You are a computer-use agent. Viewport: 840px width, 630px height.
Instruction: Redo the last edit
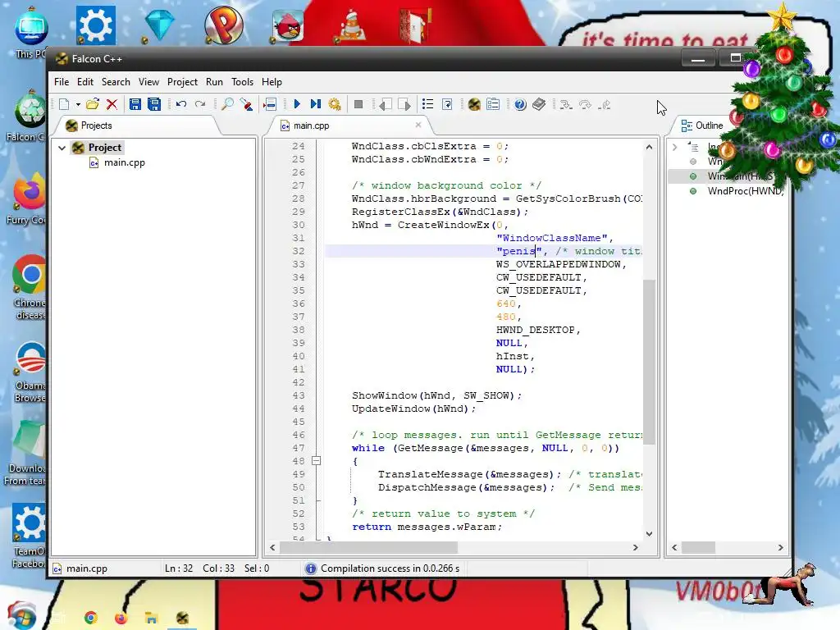(200, 104)
